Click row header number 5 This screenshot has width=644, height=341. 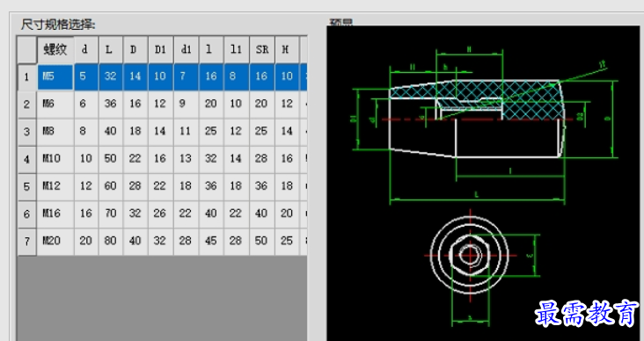pos(27,186)
